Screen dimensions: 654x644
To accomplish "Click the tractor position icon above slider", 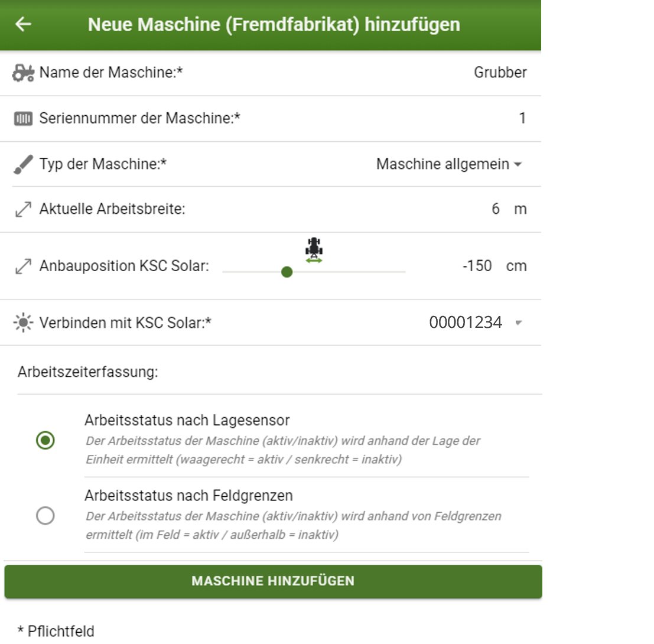I will pos(314,249).
